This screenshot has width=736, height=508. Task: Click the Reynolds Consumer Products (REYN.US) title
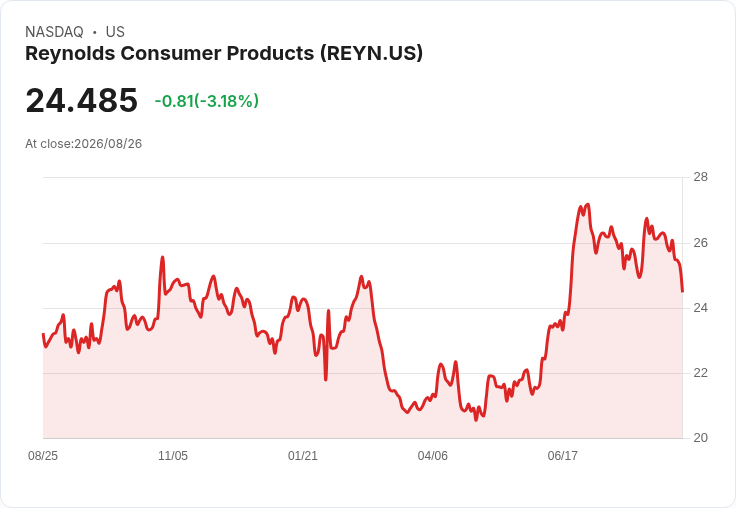224,53
